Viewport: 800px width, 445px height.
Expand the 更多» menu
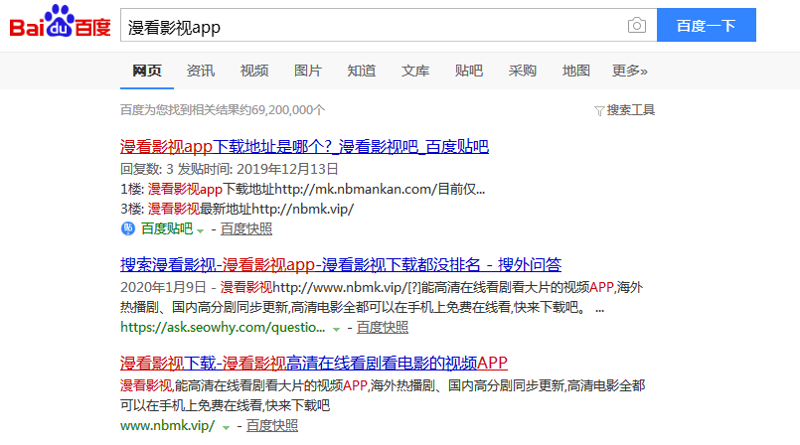[630, 70]
